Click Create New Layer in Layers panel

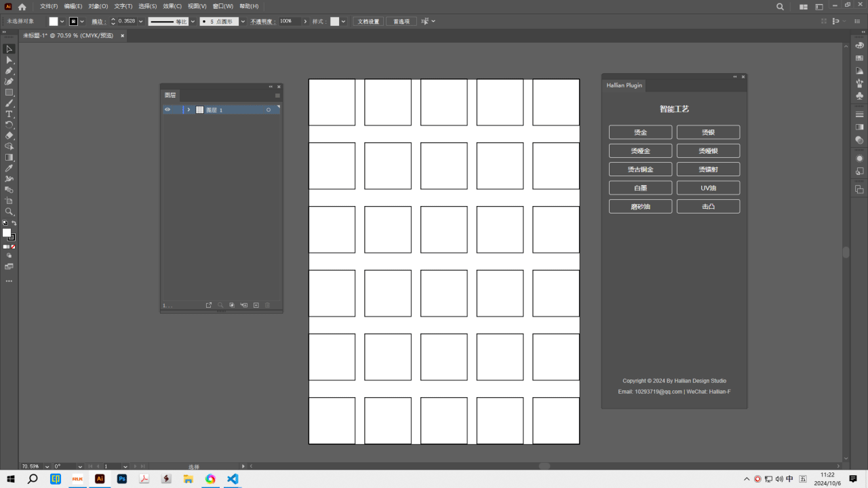click(256, 306)
